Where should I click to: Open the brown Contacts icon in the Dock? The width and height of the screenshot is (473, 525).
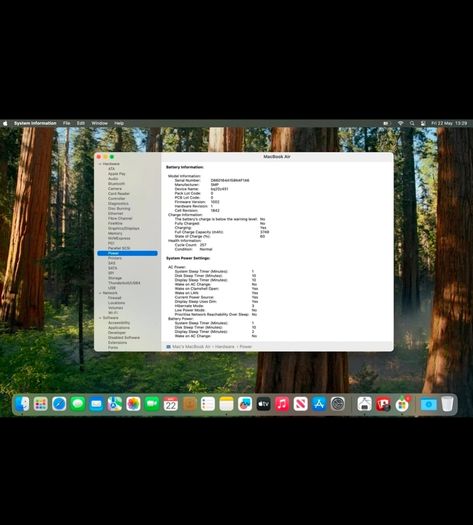pos(189,404)
